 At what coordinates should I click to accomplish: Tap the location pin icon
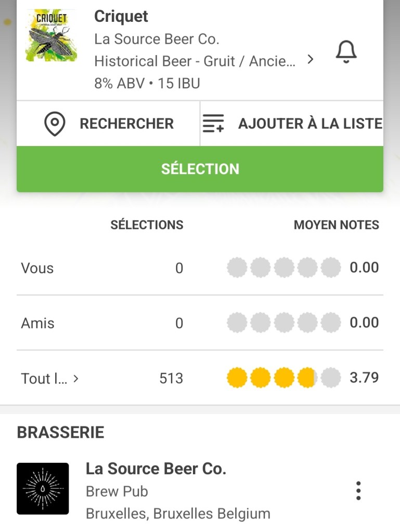(x=55, y=124)
